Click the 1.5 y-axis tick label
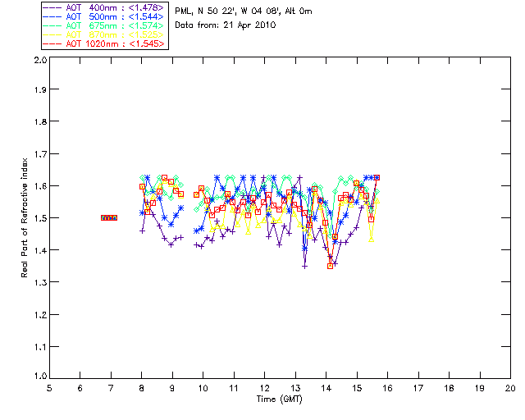 (x=40, y=218)
